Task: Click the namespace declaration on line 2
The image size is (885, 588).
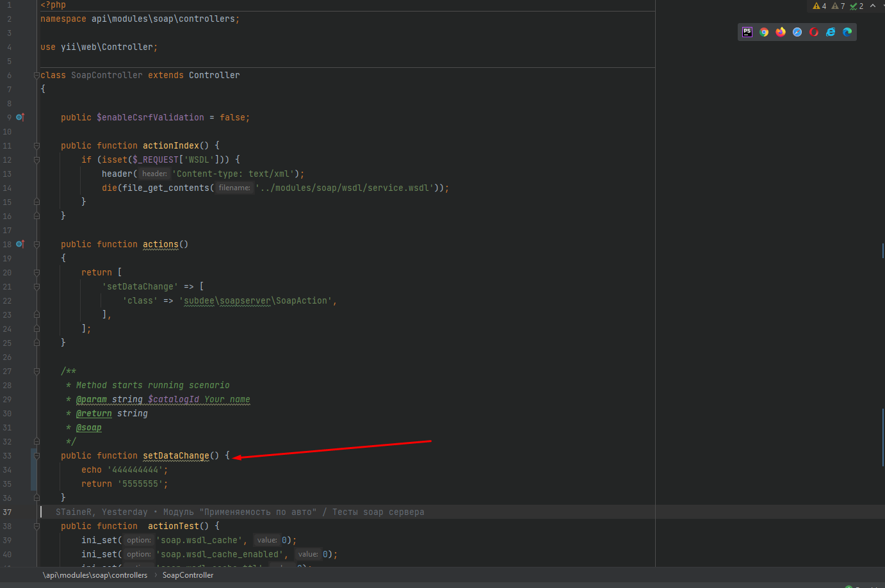Action: pos(140,19)
